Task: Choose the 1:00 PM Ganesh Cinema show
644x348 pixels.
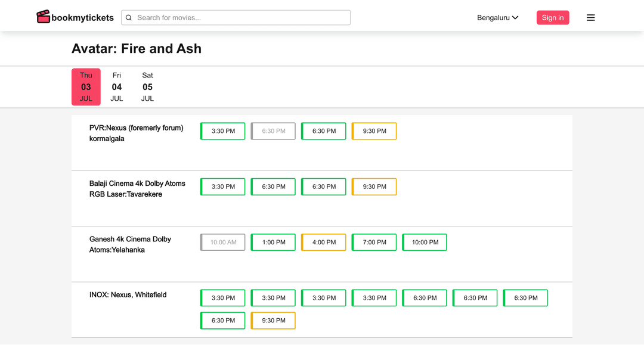Action: pyautogui.click(x=273, y=243)
